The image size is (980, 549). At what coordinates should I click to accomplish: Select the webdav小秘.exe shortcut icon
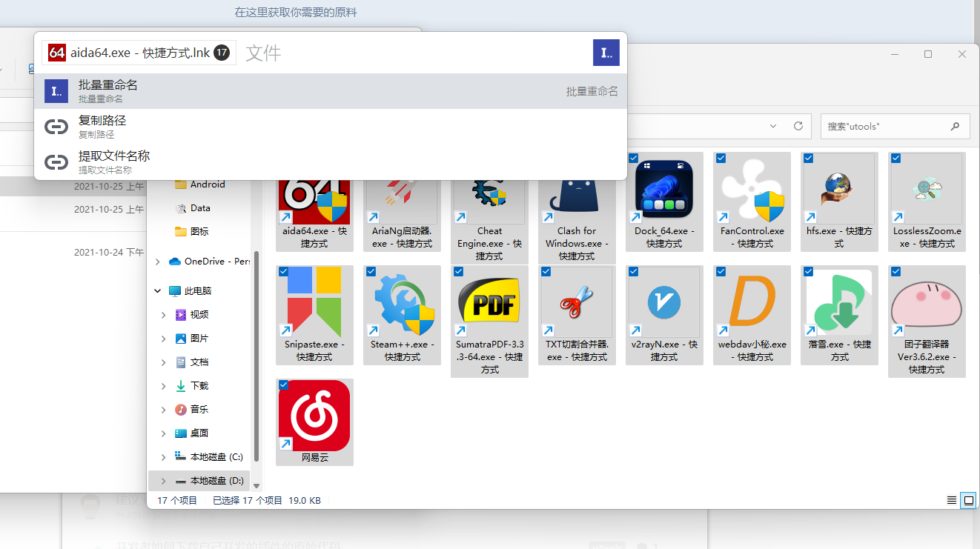(752, 302)
